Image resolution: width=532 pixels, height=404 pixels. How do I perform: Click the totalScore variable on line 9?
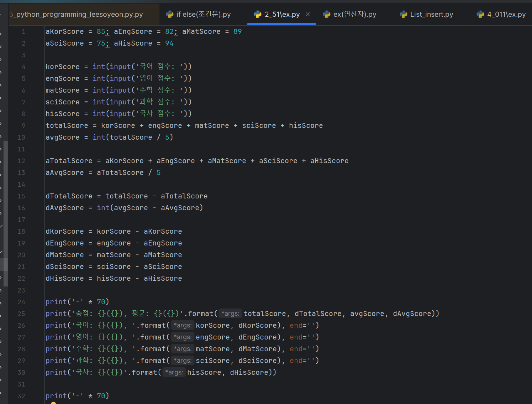coord(67,125)
